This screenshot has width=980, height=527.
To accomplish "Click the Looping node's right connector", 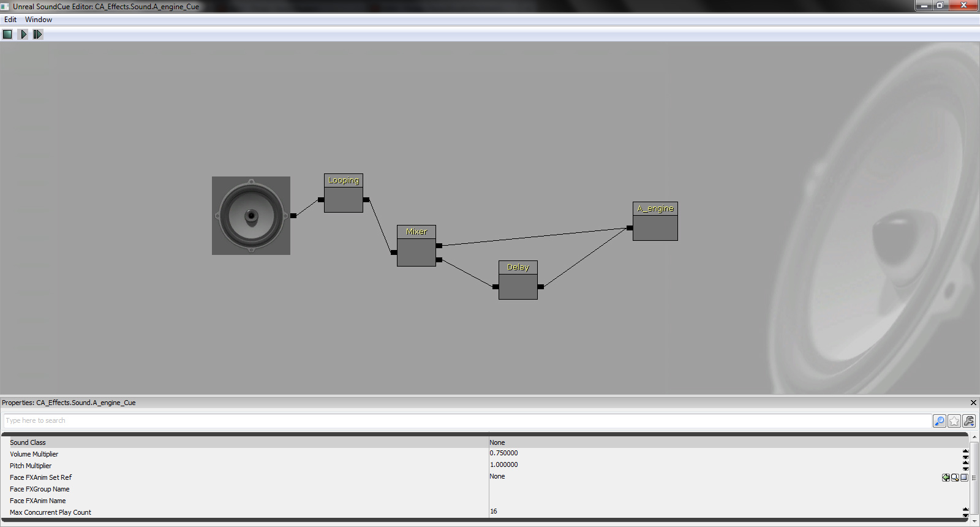I will click(x=366, y=200).
